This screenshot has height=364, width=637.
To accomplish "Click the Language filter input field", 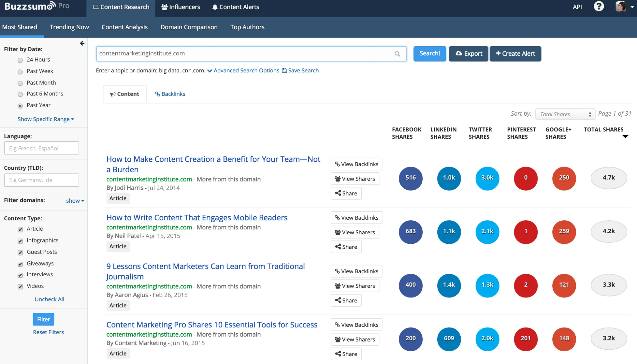I will (42, 148).
